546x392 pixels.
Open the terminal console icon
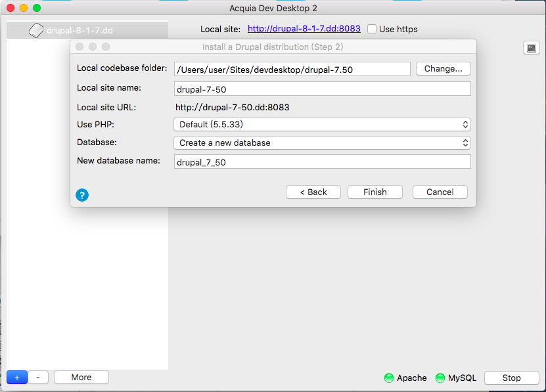532,48
